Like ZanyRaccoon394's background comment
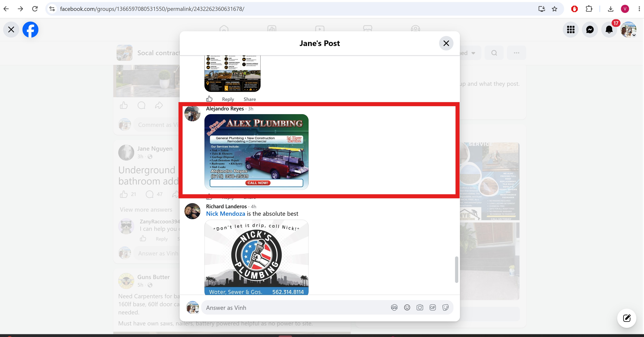The height and width of the screenshot is (337, 644). (143, 238)
